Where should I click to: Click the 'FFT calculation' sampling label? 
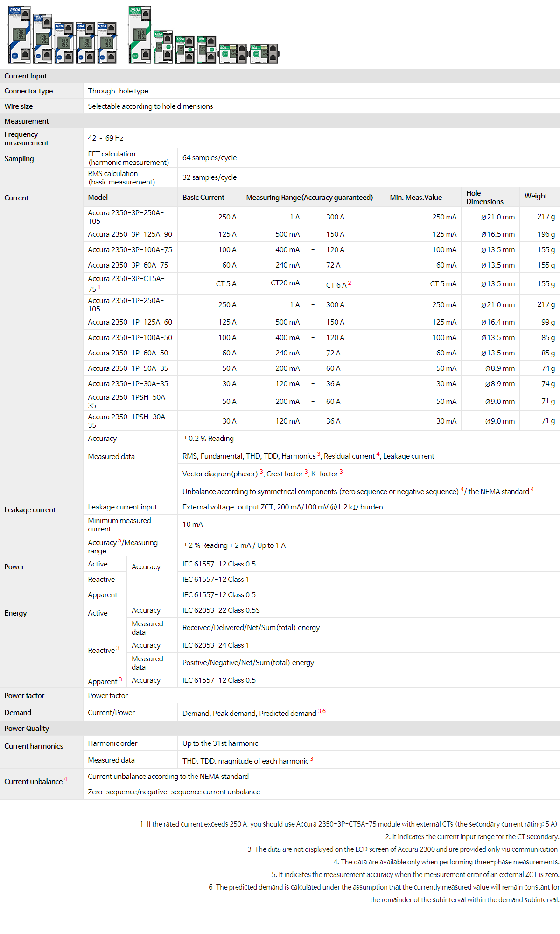pyautogui.click(x=128, y=158)
